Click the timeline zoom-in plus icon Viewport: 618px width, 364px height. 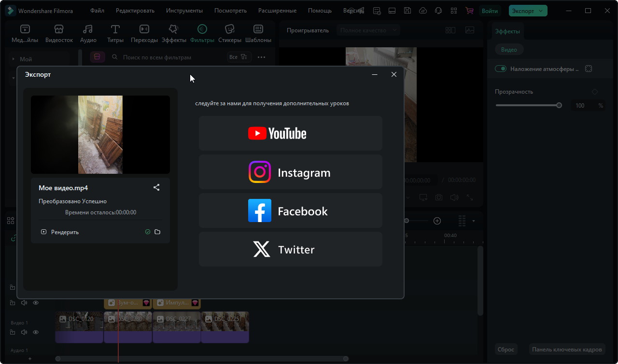pyautogui.click(x=437, y=221)
